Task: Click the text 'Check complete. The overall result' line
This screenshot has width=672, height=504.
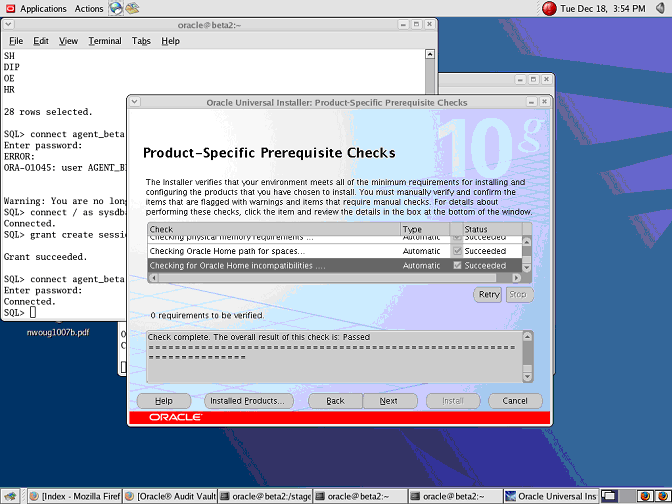Action: [x=259, y=337]
